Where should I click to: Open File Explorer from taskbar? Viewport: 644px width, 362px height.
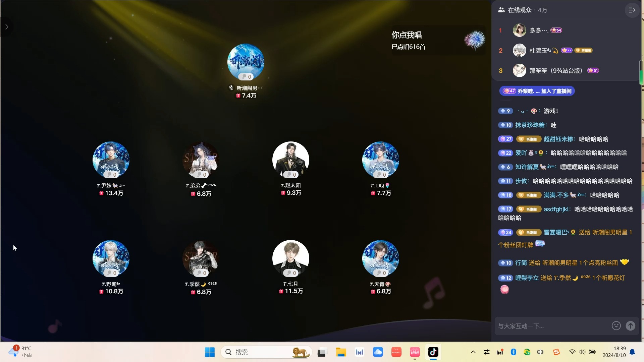click(x=341, y=352)
